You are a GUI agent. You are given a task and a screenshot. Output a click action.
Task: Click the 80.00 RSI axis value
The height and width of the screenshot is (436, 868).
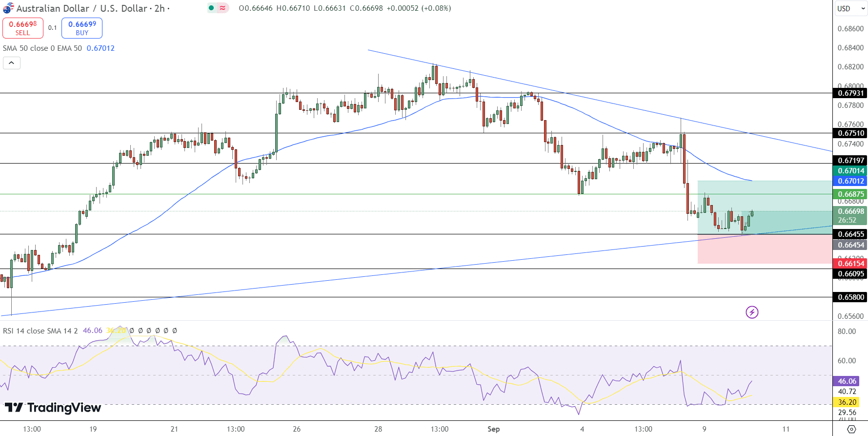tap(847, 332)
